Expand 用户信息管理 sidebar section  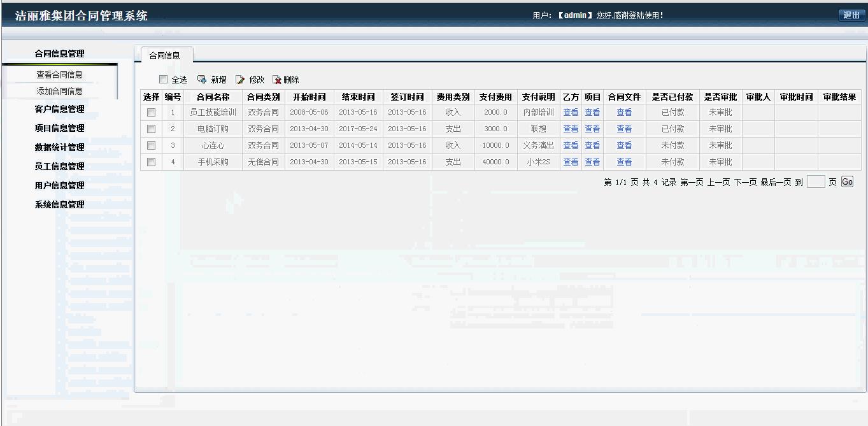59,185
